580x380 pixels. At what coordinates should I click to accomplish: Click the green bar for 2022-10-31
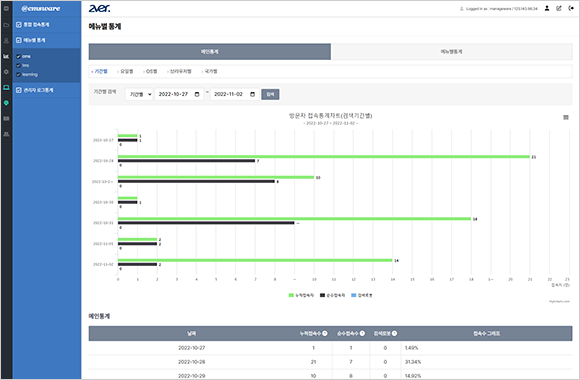294,219
